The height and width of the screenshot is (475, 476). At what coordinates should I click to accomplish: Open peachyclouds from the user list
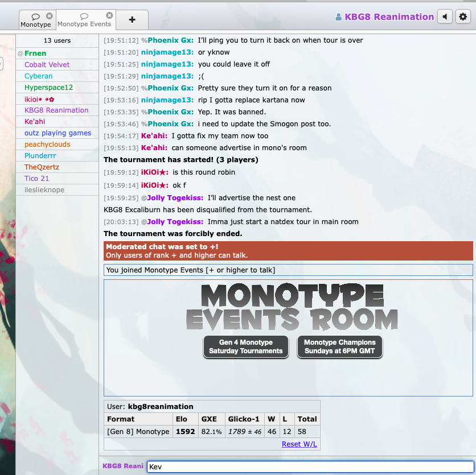47,144
